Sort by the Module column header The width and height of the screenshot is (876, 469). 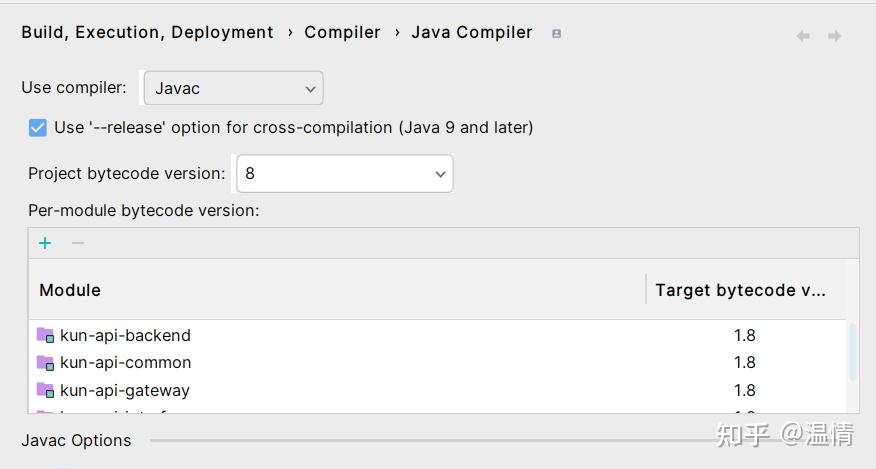pos(70,290)
